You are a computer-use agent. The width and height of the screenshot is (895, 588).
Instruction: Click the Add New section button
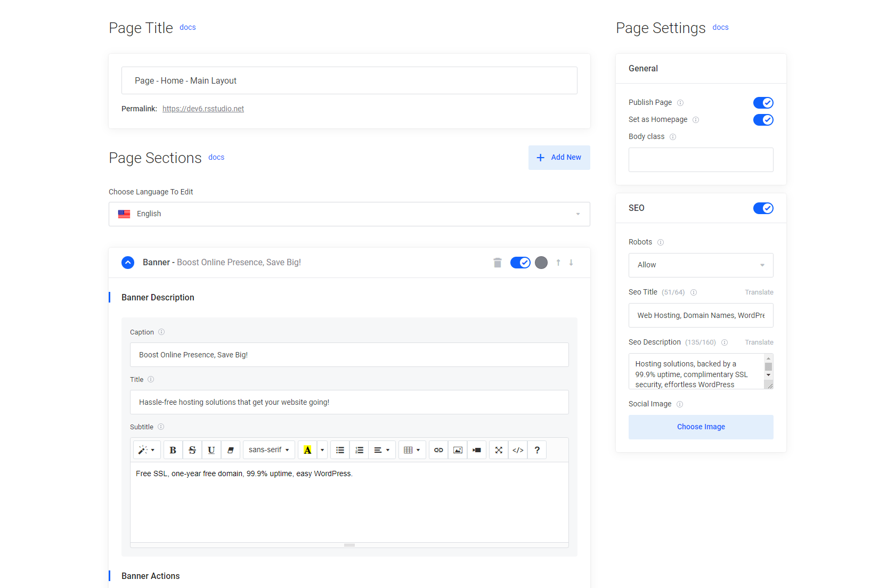point(559,158)
